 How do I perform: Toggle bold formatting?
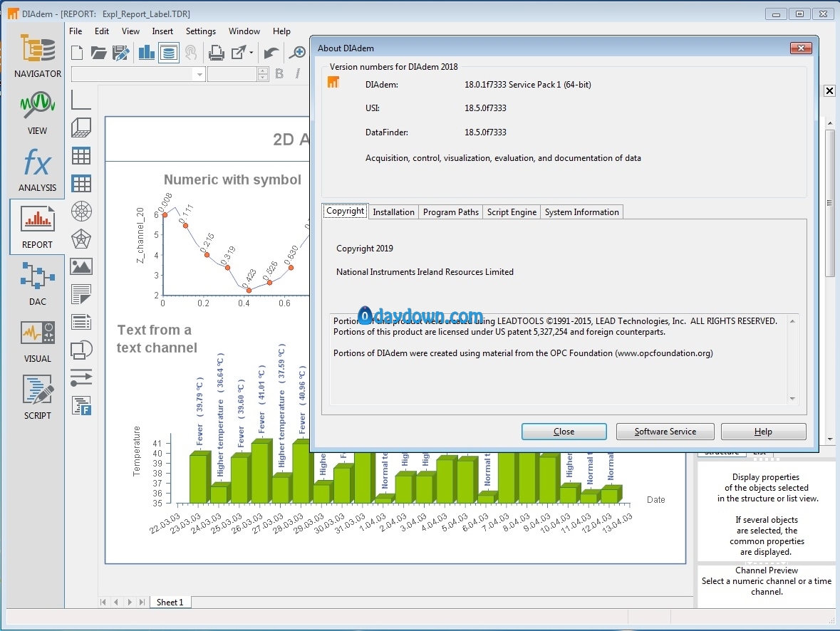coord(279,74)
